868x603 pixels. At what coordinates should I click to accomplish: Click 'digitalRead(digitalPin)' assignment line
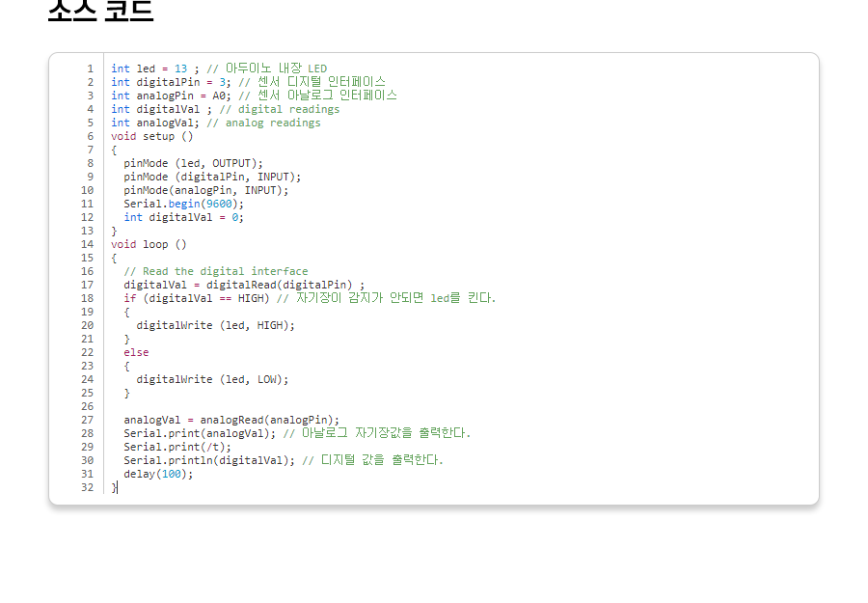[243, 285]
